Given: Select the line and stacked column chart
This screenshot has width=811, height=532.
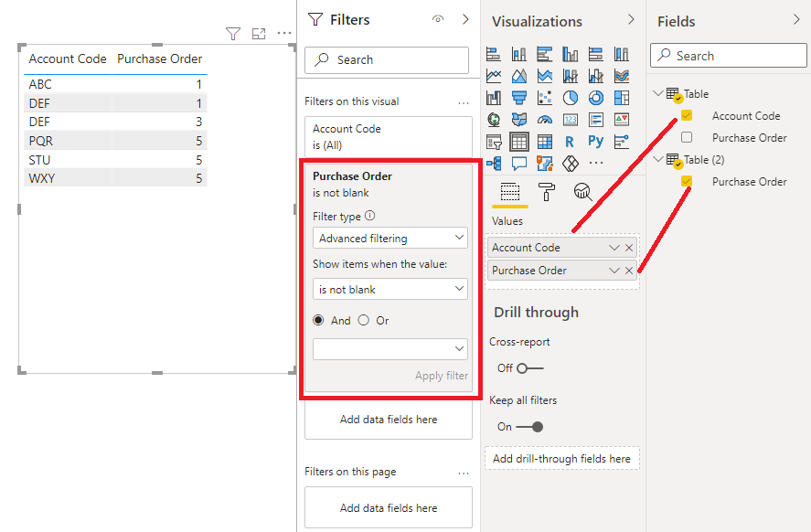Looking at the screenshot, I should pyautogui.click(x=570, y=76).
